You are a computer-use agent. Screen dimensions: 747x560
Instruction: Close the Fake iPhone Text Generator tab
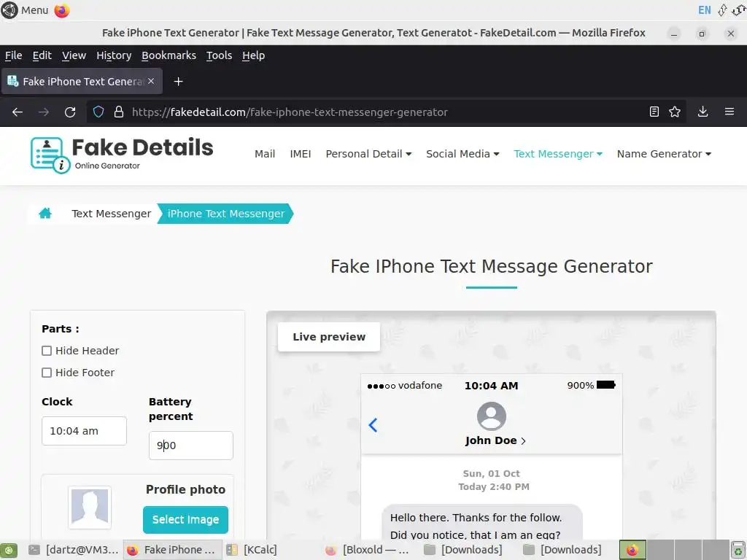pyautogui.click(x=151, y=82)
